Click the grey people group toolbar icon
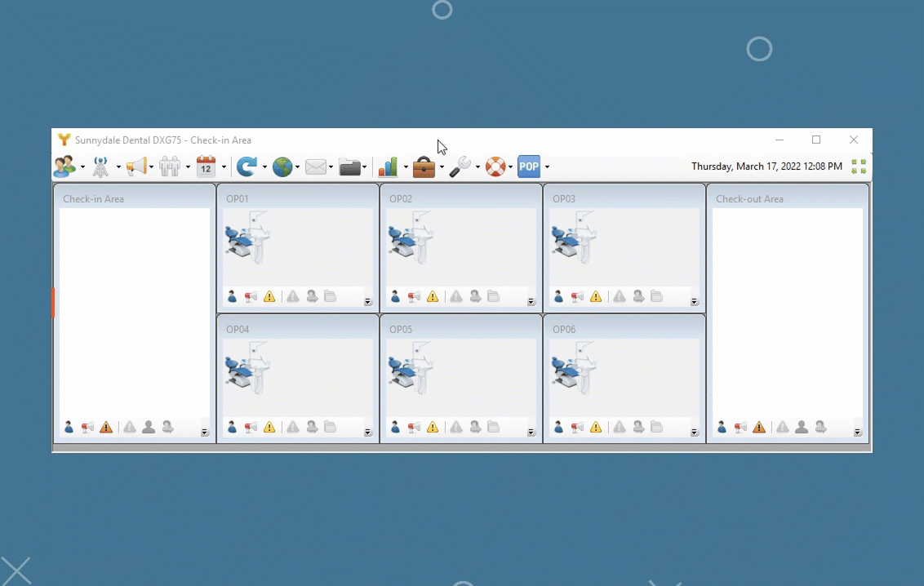 (x=170, y=166)
